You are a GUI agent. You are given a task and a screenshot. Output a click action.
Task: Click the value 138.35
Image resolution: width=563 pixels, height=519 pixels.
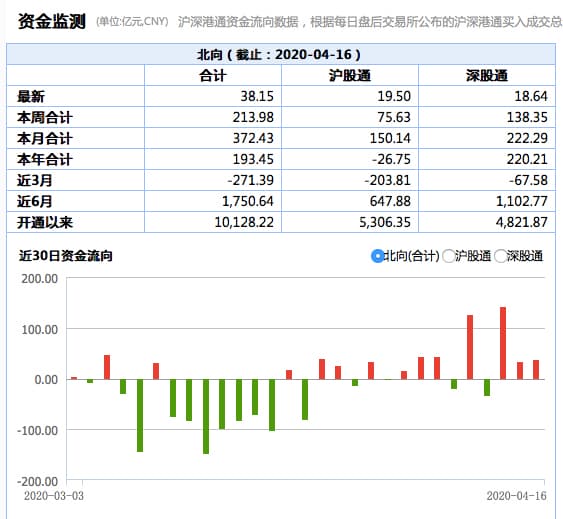(x=527, y=117)
